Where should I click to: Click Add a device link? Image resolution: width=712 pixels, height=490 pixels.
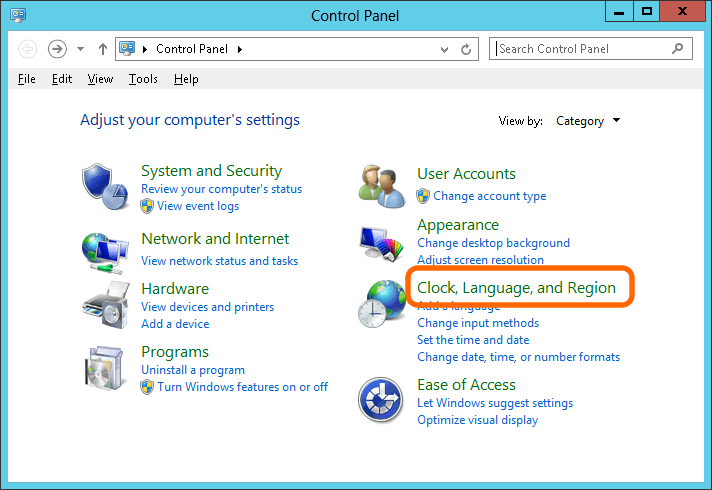pos(175,324)
